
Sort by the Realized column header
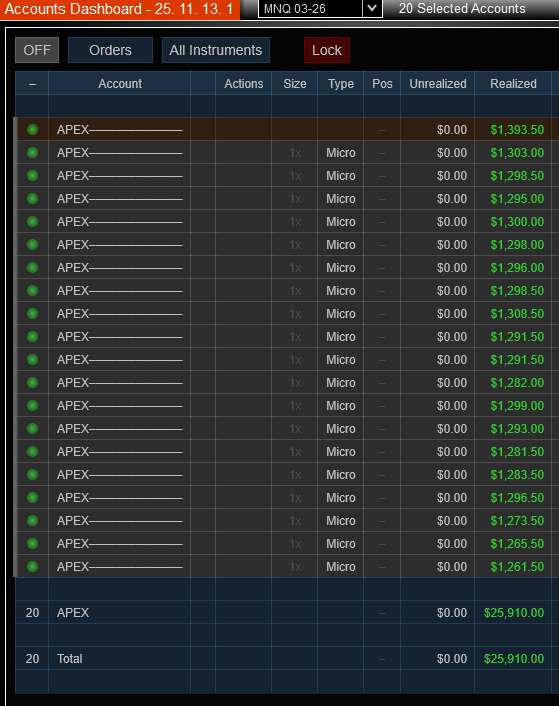coord(513,84)
